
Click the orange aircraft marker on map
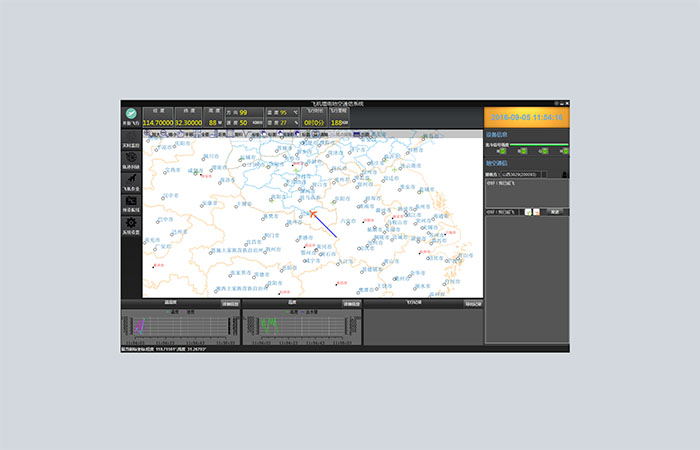click(312, 212)
